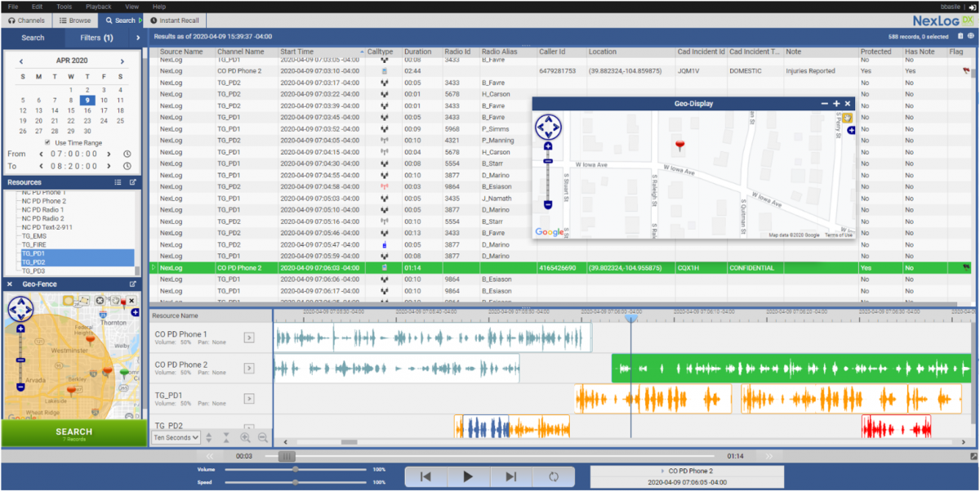Open the Ten Seconds timeline scale dropdown
This screenshot has height=492, width=980.
[x=175, y=437]
